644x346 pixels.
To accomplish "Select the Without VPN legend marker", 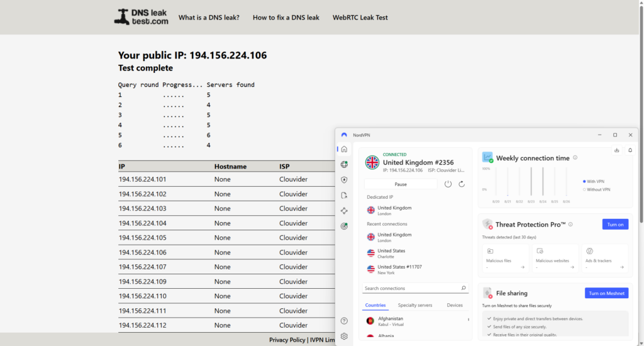I will 584,189.
